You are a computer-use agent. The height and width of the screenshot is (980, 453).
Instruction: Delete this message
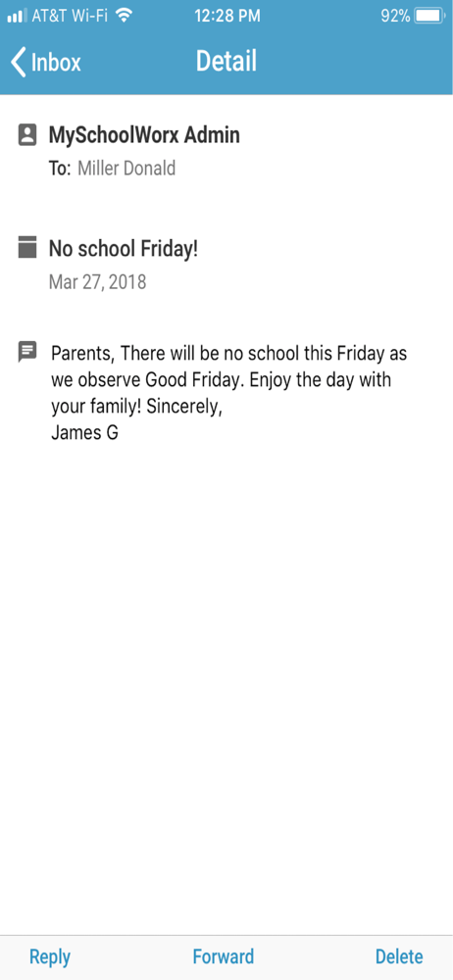click(399, 956)
